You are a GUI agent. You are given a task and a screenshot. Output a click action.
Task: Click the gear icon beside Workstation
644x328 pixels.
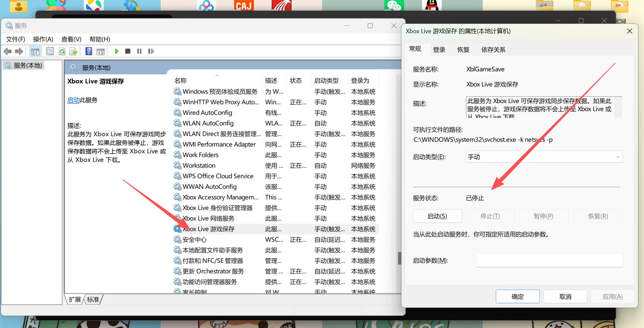coord(177,165)
